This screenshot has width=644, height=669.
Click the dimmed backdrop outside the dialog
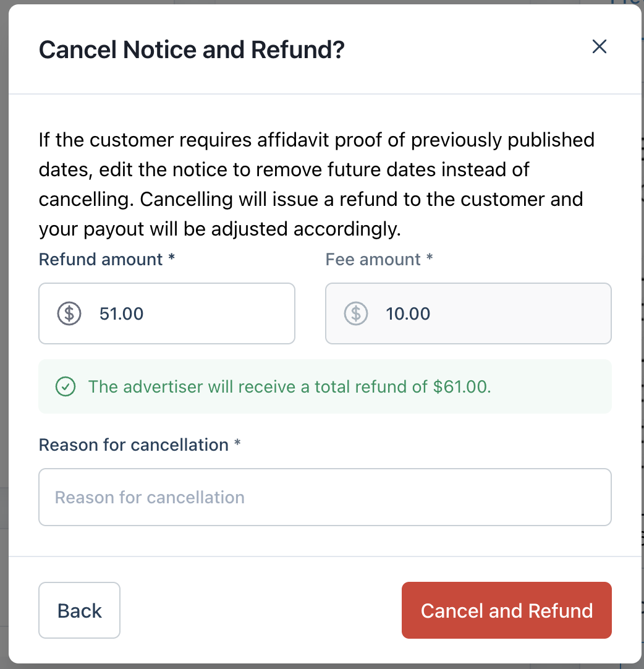tap(4, 371)
